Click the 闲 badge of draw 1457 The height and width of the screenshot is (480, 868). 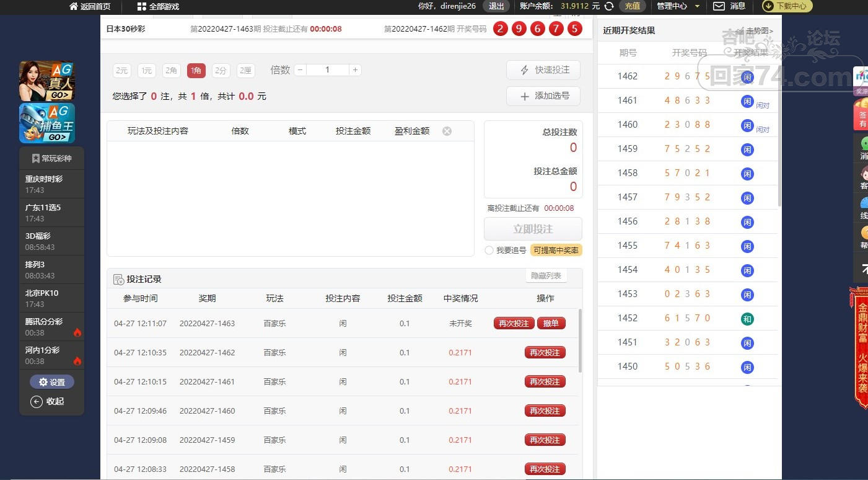[x=748, y=198]
